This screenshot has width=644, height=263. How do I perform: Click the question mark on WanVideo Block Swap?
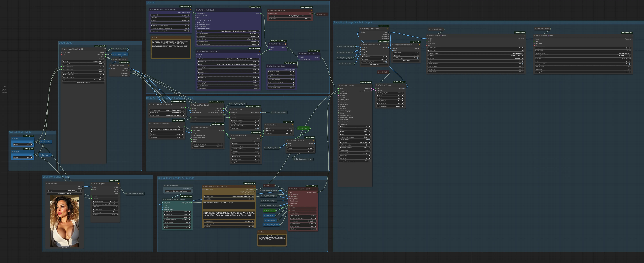pyautogui.click(x=295, y=66)
